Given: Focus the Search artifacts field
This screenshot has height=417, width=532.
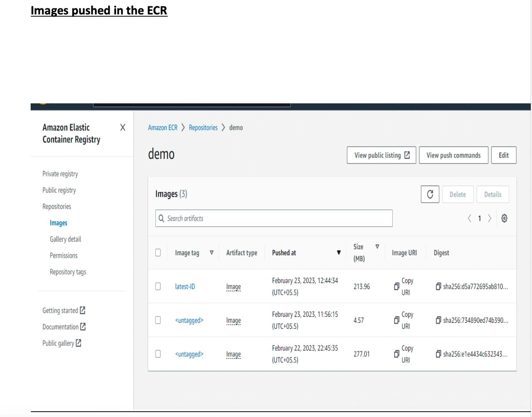Looking at the screenshot, I should pos(274,218).
